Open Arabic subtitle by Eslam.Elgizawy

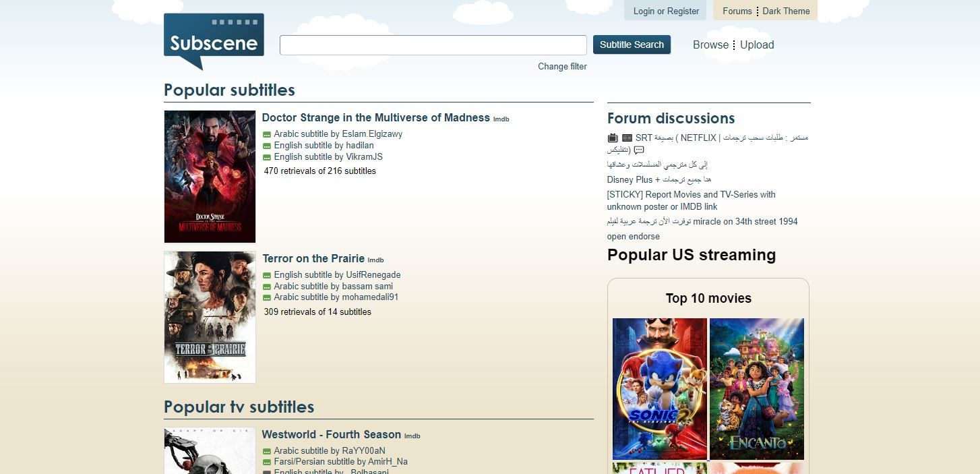[338, 134]
